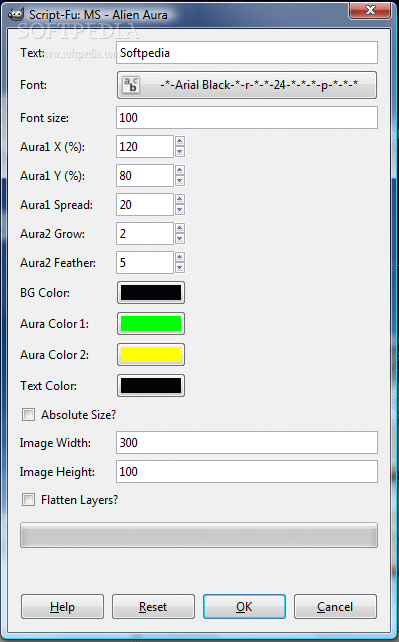This screenshot has height=642, width=399.
Task: Enable the Absolute Size checkbox
Action: [x=28, y=415]
